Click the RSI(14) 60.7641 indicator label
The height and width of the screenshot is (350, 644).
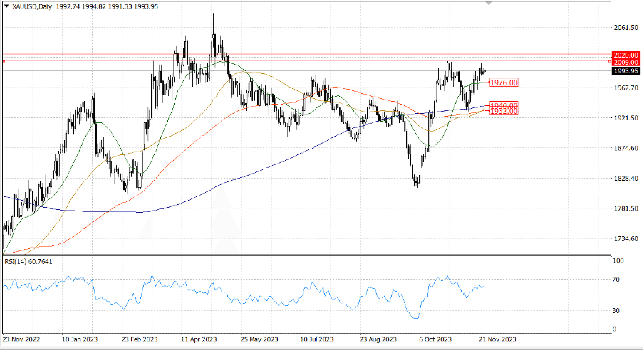[x=28, y=261]
